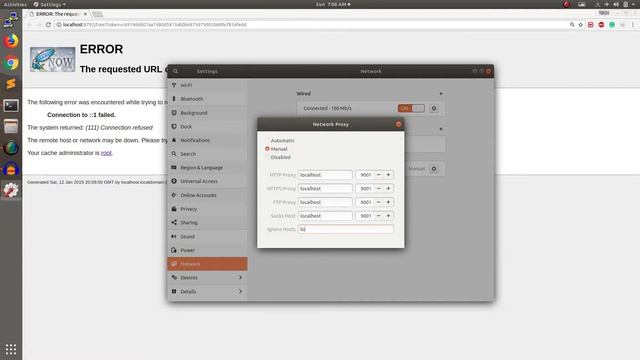Image resolution: width=640 pixels, height=360 pixels.
Task: Open Notifications settings panel
Action: [207, 140]
